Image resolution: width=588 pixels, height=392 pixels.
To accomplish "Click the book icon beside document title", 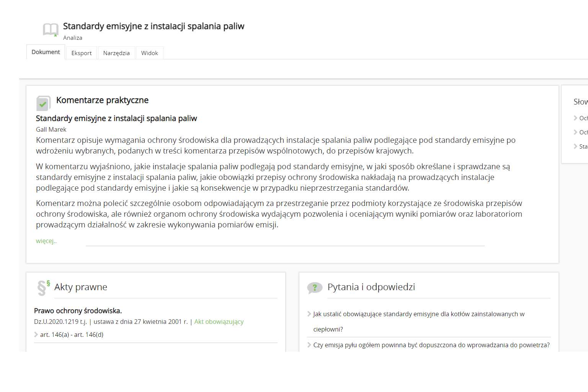I will (51, 29).
